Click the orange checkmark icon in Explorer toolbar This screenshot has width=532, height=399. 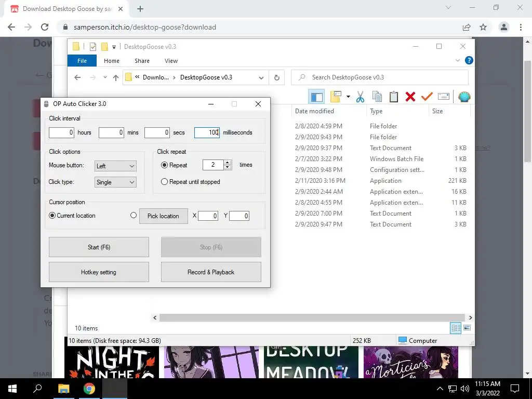point(427,97)
